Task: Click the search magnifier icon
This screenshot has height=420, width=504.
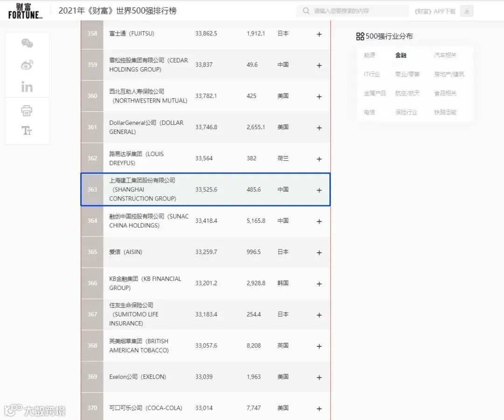Action: pyautogui.click(x=306, y=11)
